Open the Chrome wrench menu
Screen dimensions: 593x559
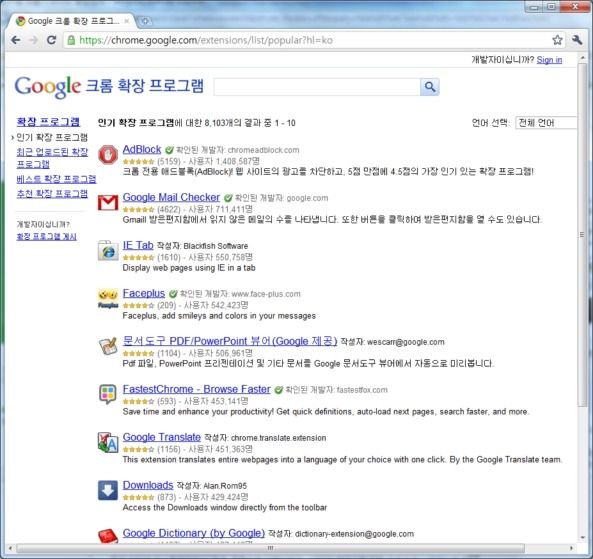(577, 40)
